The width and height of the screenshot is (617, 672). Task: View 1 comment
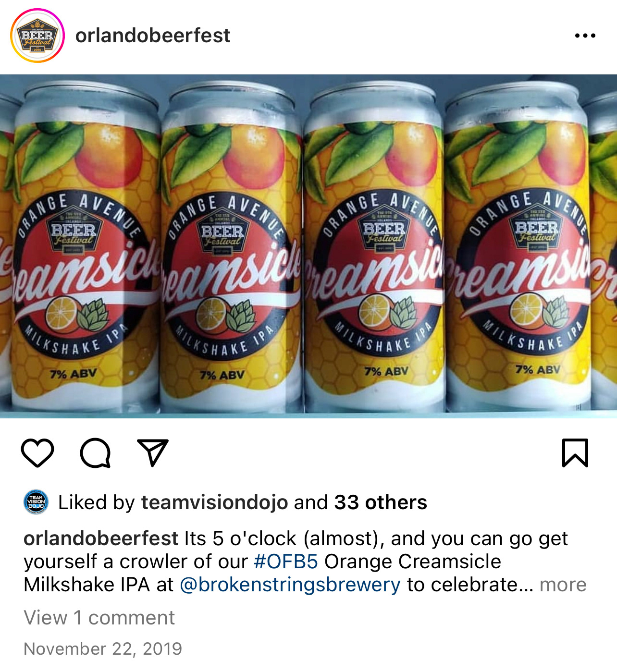[x=99, y=618]
